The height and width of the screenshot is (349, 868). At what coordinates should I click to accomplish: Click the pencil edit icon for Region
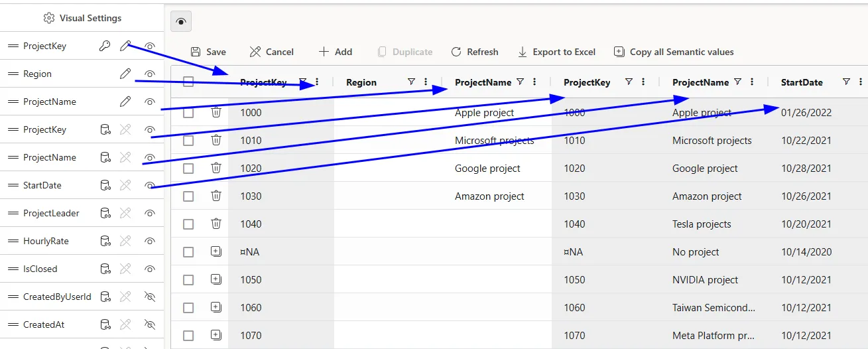click(125, 74)
